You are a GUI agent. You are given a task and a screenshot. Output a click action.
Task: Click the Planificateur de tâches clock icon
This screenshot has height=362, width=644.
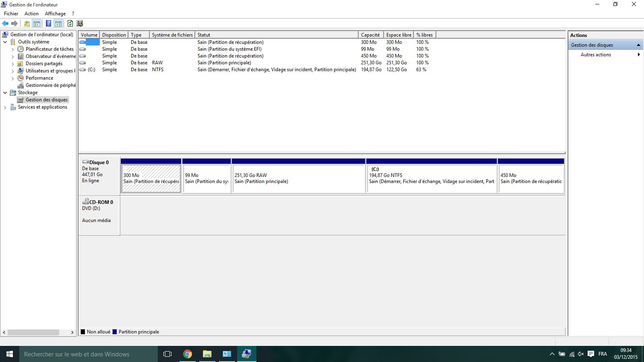[21, 49]
